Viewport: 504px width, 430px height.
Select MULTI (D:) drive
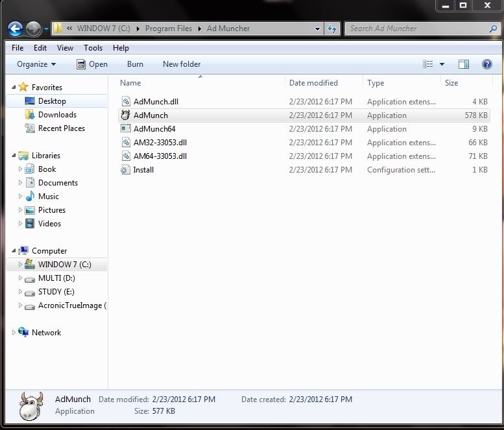tap(56, 278)
